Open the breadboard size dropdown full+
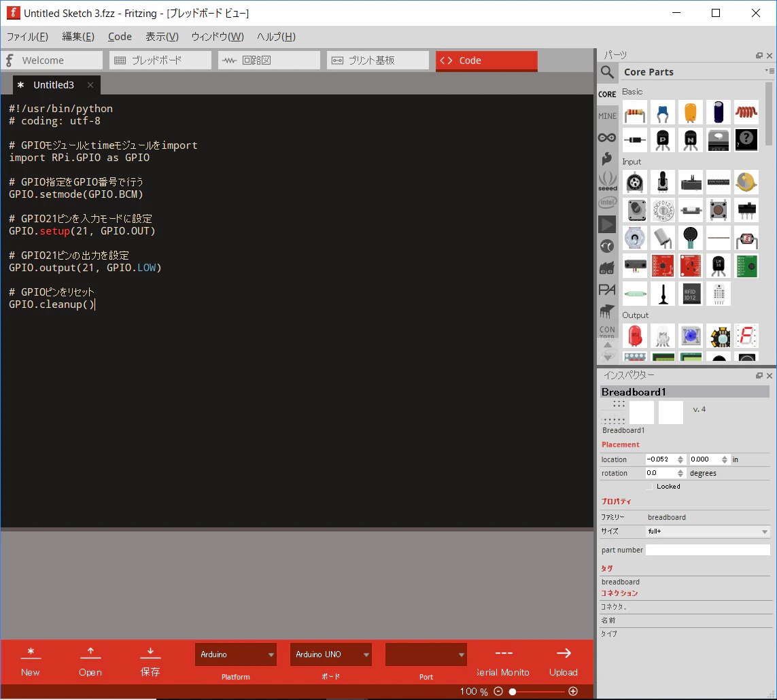The width and height of the screenshot is (777, 700). [708, 531]
